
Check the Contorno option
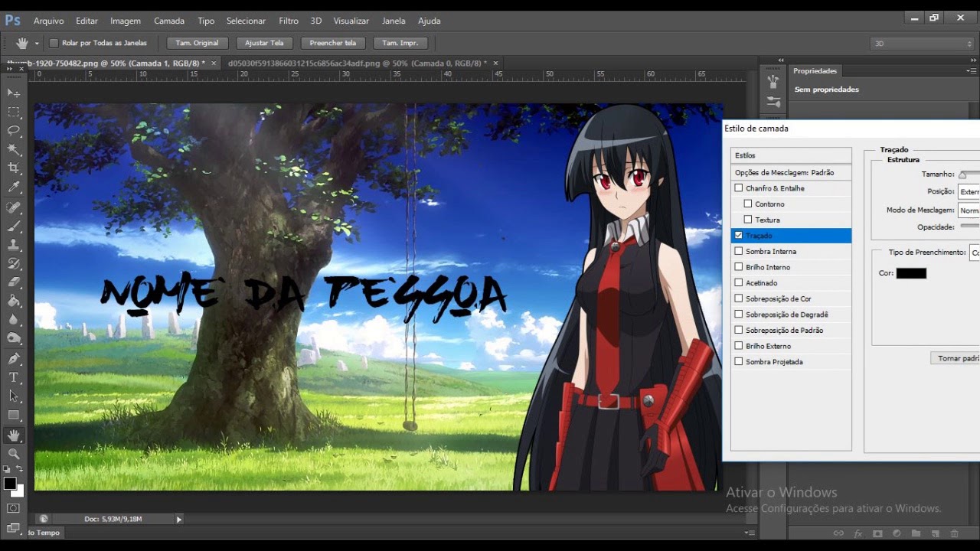click(748, 204)
